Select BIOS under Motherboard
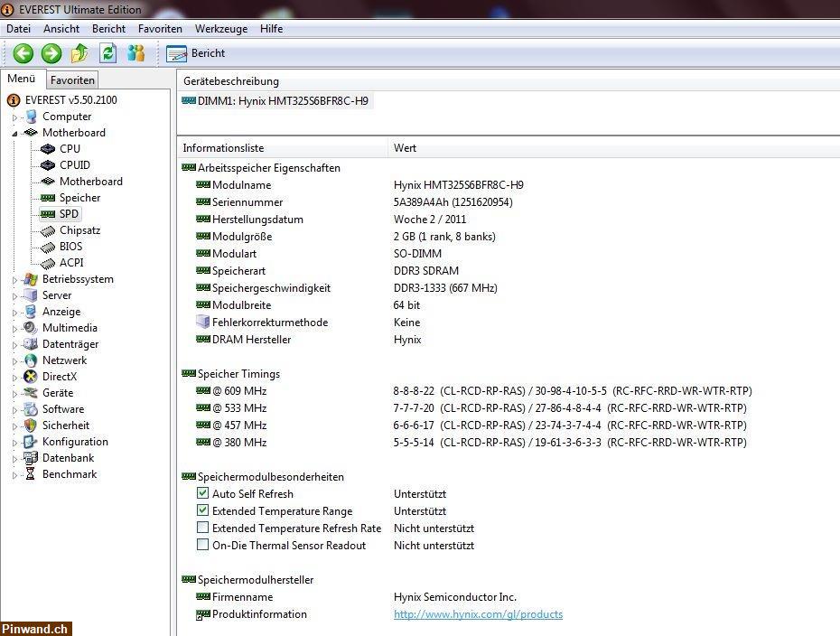The width and height of the screenshot is (840, 636). pos(70,247)
